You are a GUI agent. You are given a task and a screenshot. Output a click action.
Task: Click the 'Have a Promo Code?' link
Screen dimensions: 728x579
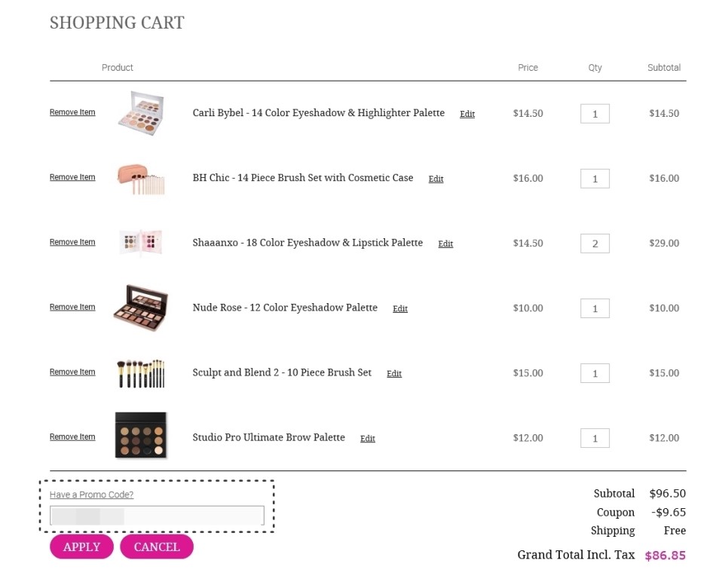(91, 495)
